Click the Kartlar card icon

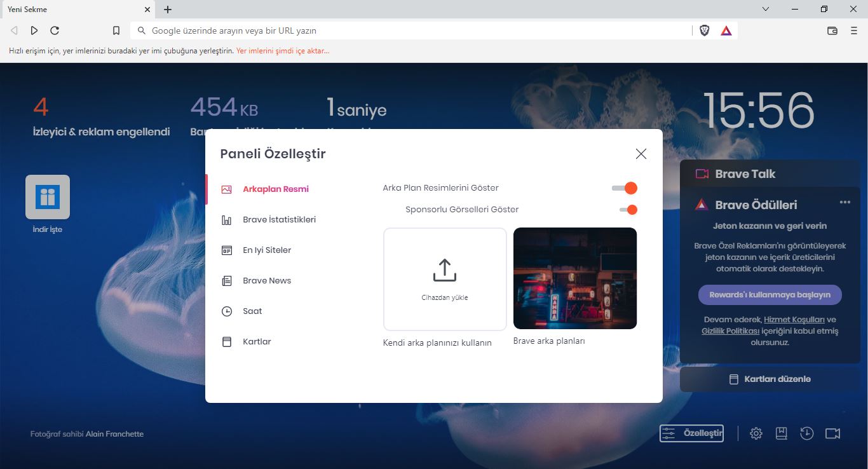tap(226, 342)
